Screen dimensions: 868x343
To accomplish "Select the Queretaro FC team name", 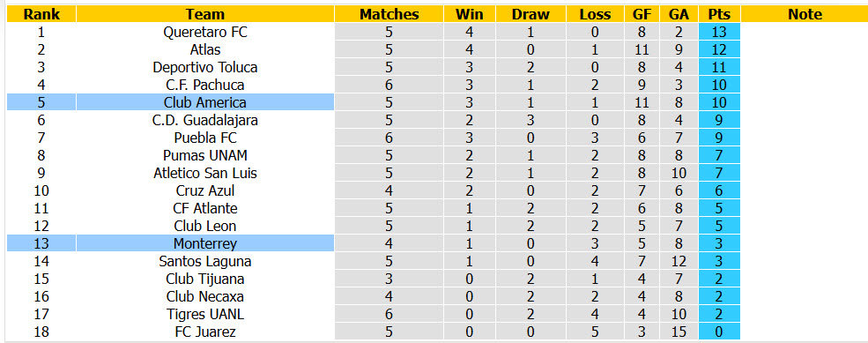I will pos(205,32).
